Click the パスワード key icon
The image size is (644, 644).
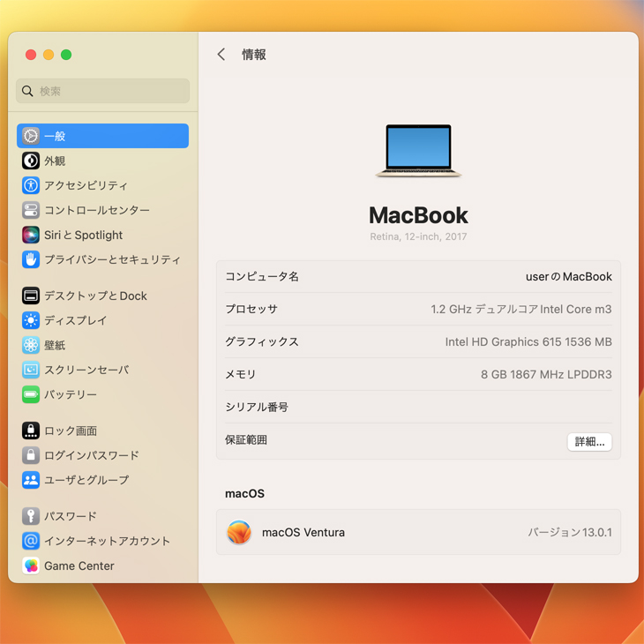click(31, 516)
